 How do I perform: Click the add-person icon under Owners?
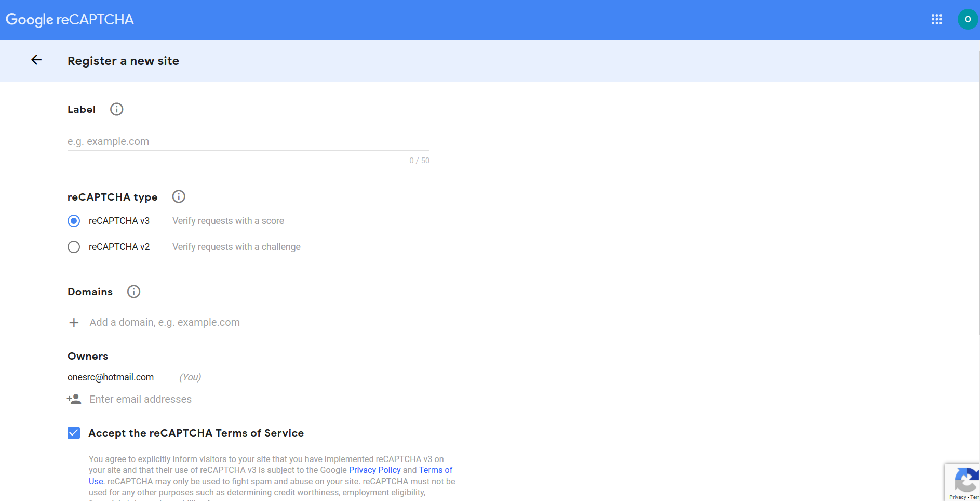(74, 399)
